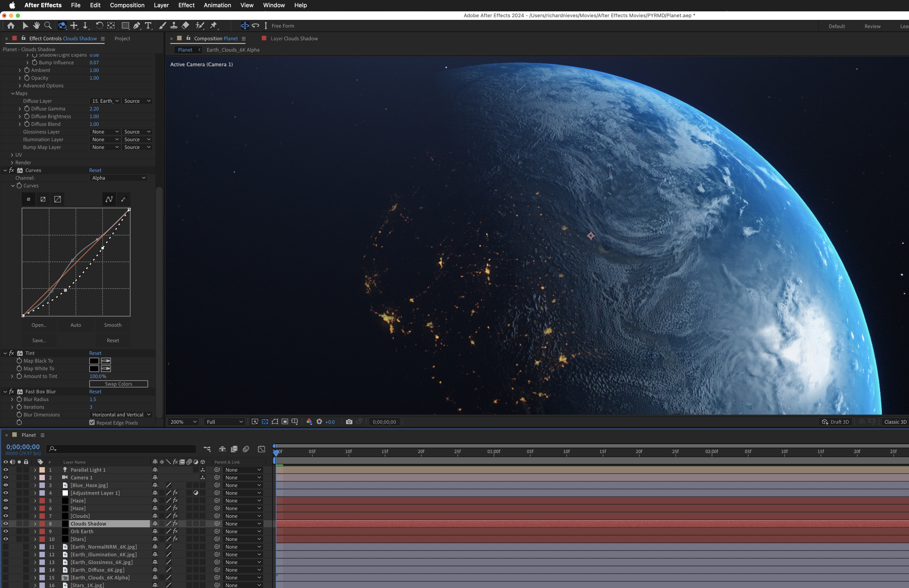The width and height of the screenshot is (909, 588).
Task: Pick the Pen tool
Action: 136,26
